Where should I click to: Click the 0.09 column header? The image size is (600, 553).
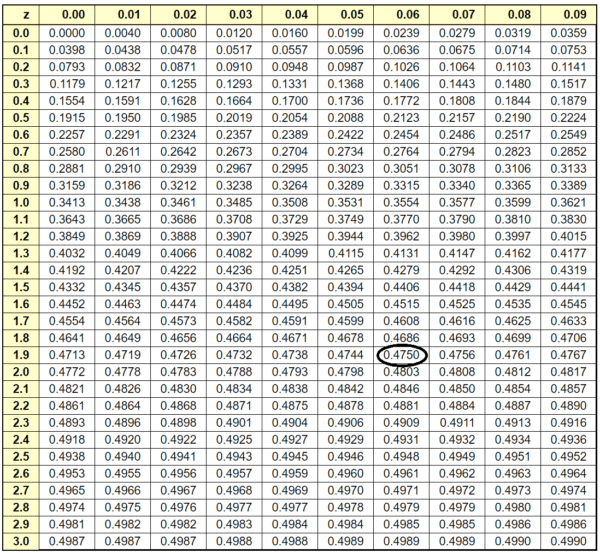point(569,15)
